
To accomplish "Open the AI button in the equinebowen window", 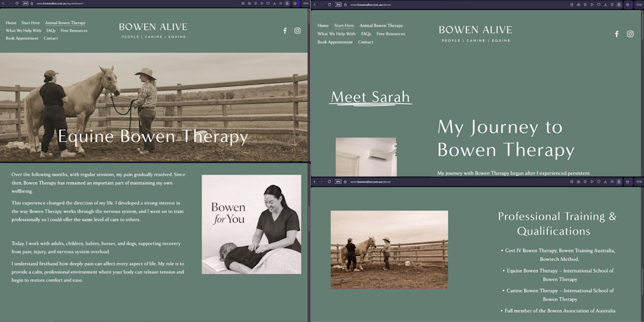I will coord(306,4).
